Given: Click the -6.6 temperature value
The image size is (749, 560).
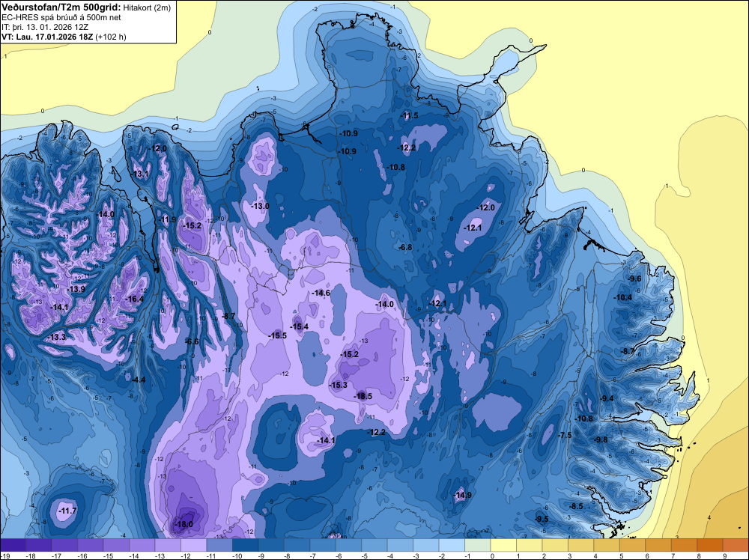Looking at the screenshot, I should pyautogui.click(x=192, y=342).
